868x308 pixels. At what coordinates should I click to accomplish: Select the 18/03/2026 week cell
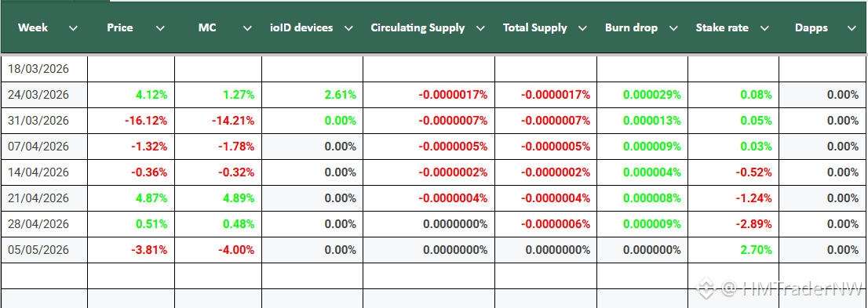(x=44, y=69)
